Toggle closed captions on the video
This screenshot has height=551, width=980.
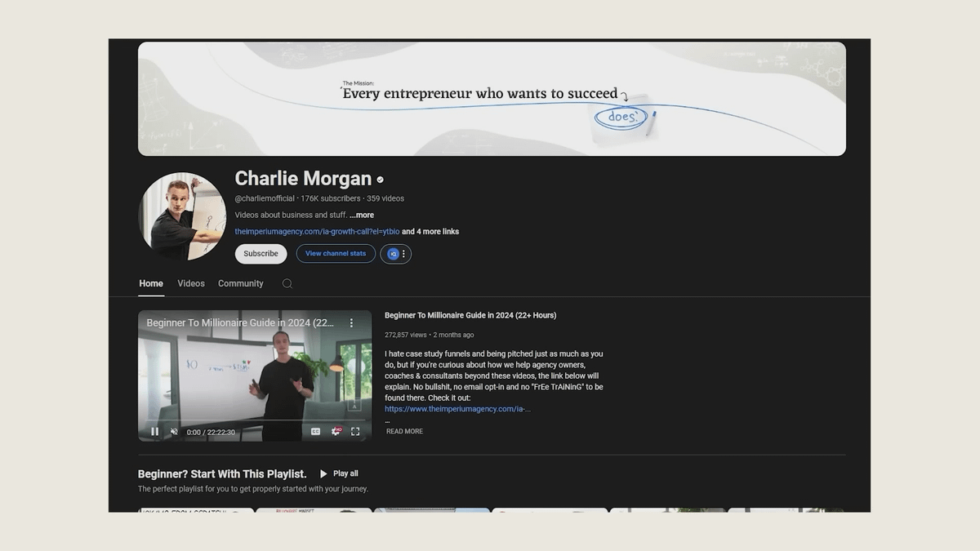pos(315,432)
